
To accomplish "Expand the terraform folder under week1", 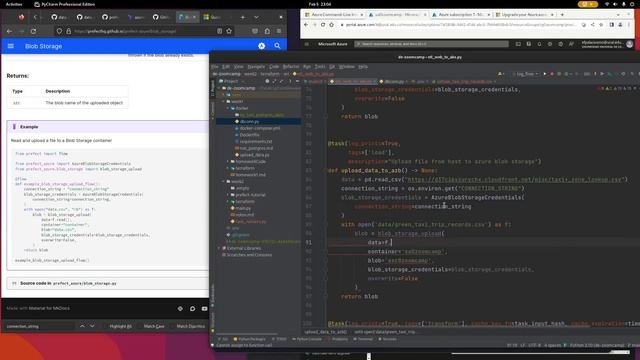I will 228,168.
